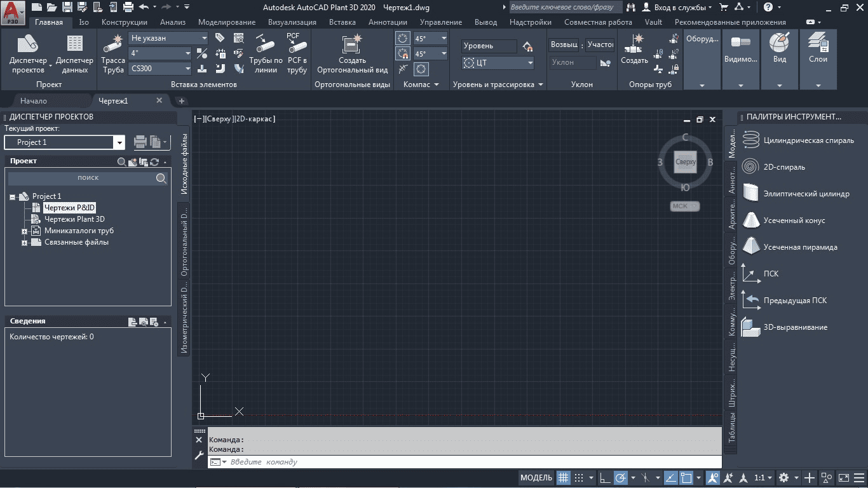The height and width of the screenshot is (488, 868).
Task: Toggle snap mode dots in the status bar
Action: click(579, 478)
